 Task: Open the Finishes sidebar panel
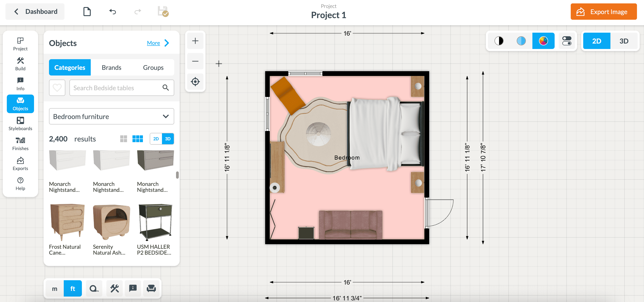pyautogui.click(x=20, y=144)
